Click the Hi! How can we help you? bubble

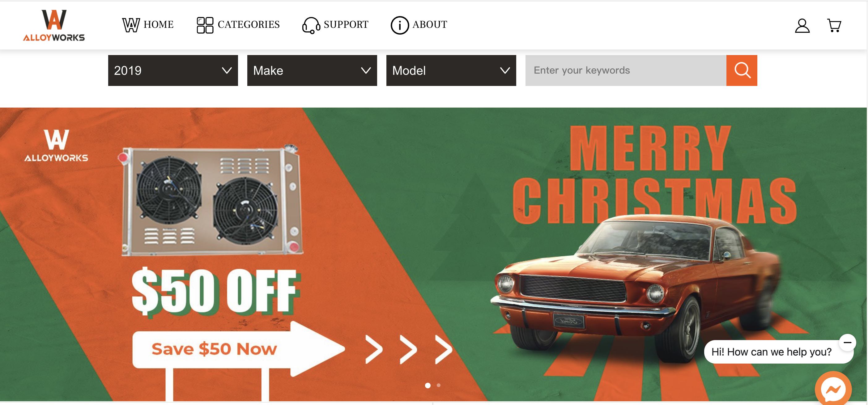click(x=771, y=352)
